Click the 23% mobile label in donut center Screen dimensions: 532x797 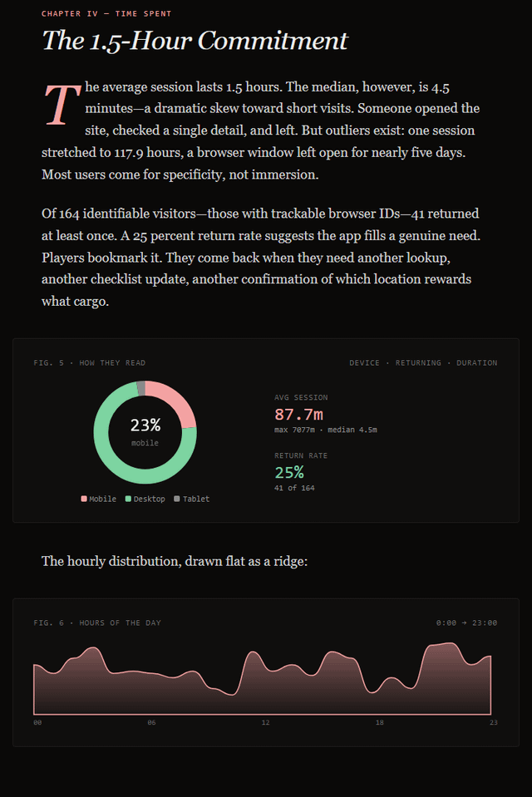(145, 426)
